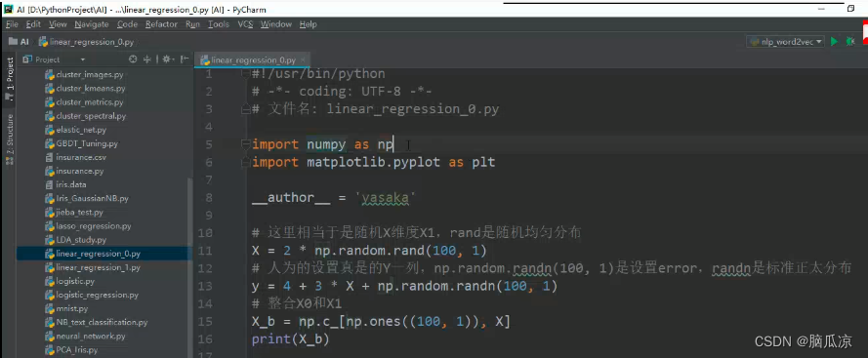868x358 pixels.
Task: Place cursor on 'import numpy as np' line
Action: click(x=322, y=145)
